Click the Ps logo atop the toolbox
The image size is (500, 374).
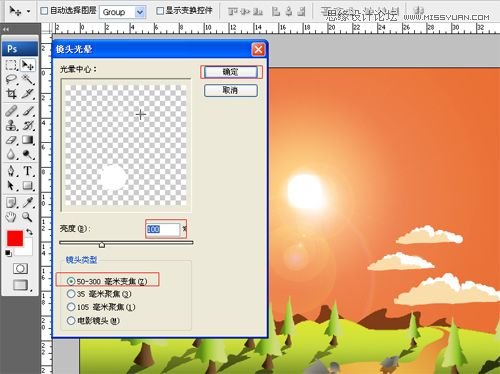tap(20, 49)
